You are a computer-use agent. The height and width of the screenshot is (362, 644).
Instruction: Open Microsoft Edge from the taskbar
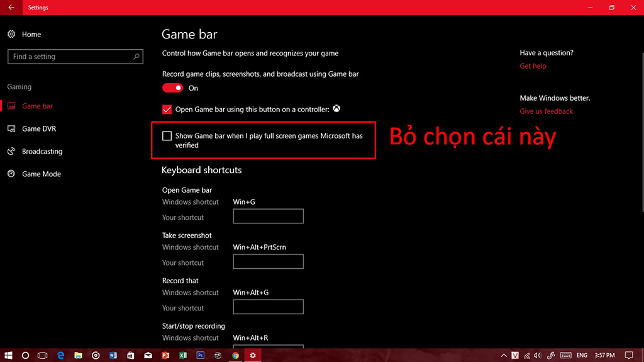(61, 355)
